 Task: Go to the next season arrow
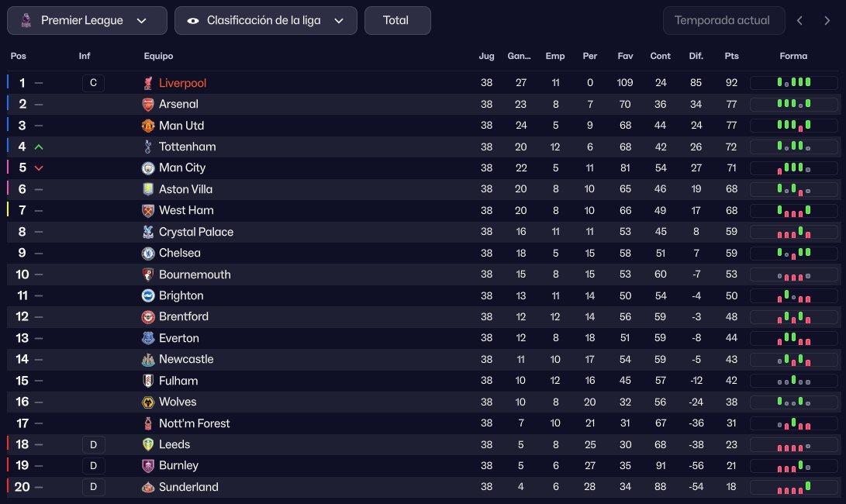[x=827, y=21]
